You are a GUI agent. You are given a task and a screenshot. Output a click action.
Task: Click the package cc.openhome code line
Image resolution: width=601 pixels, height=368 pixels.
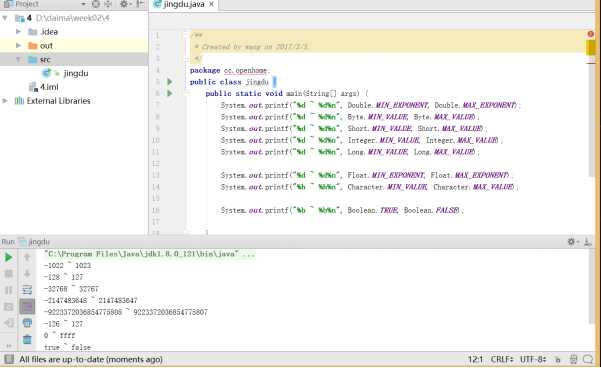pyautogui.click(x=230, y=71)
